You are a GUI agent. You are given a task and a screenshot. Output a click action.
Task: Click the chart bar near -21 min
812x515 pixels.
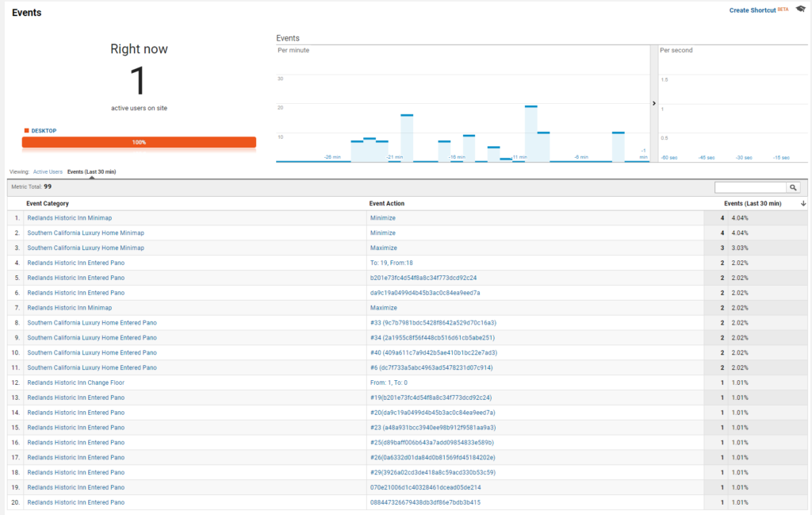pos(407,138)
